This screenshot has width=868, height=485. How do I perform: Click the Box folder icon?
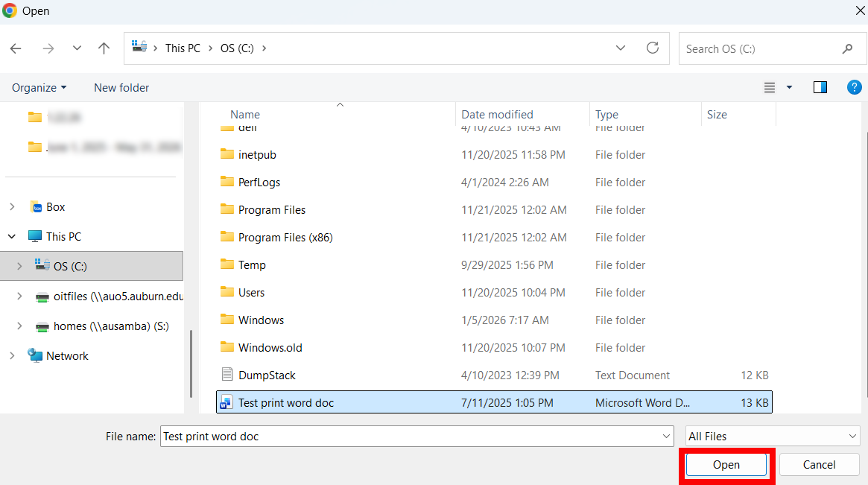pyautogui.click(x=36, y=206)
